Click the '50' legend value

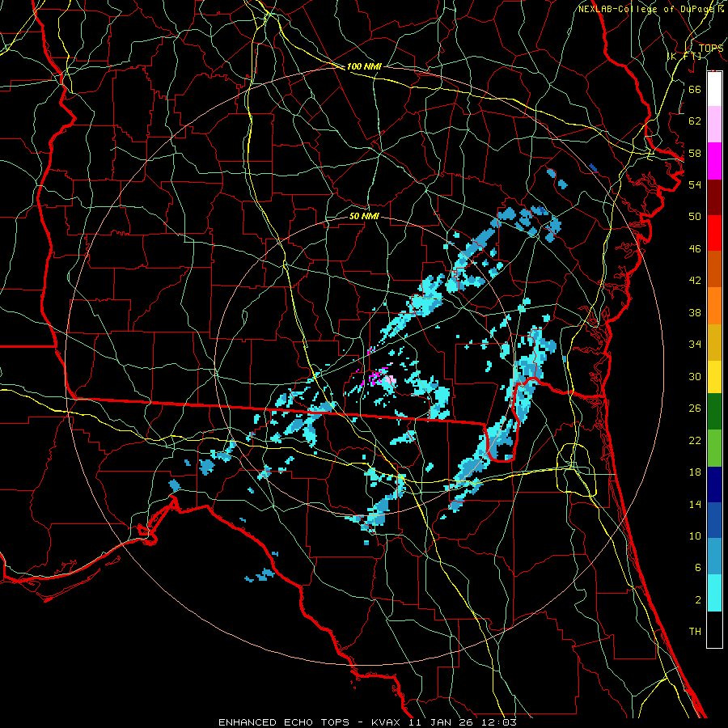click(695, 217)
